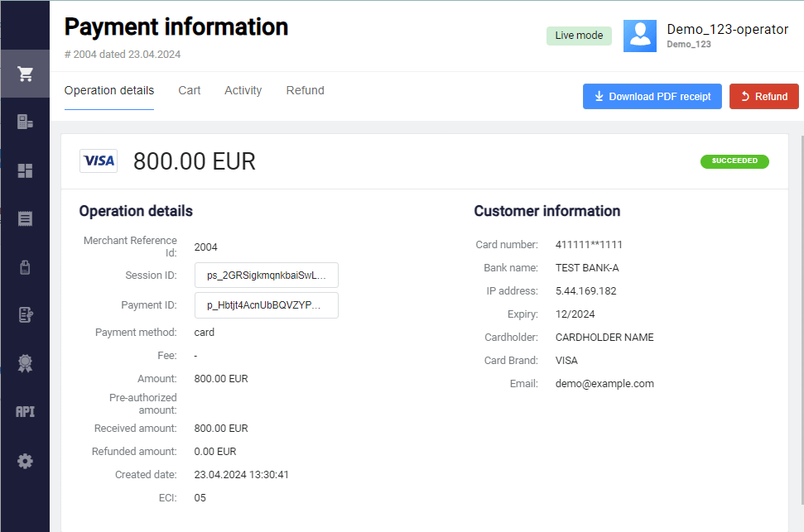Click the receipt list sidebar icon
The image size is (804, 532).
(x=25, y=218)
